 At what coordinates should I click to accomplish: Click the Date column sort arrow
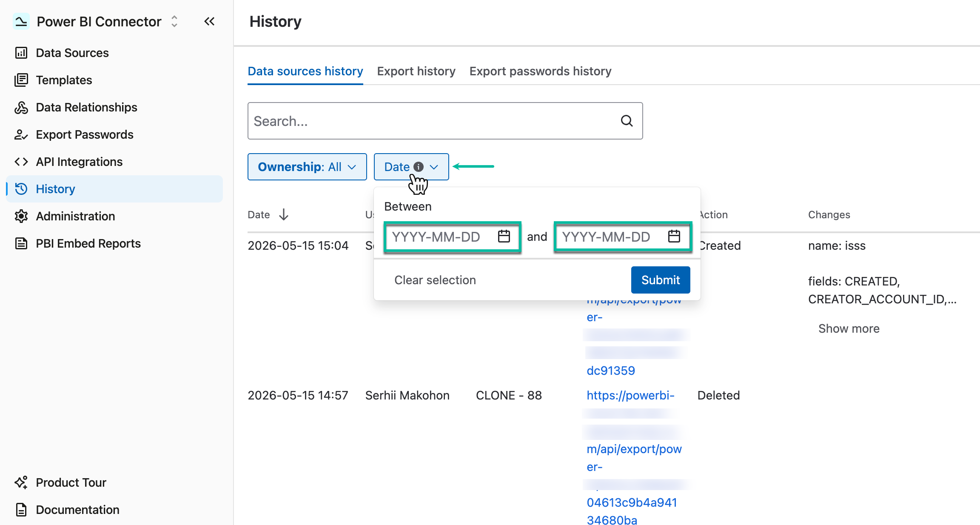(x=284, y=215)
